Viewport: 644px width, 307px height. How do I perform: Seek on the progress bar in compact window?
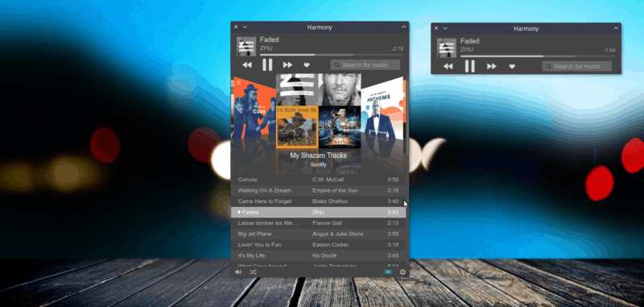tap(538, 56)
